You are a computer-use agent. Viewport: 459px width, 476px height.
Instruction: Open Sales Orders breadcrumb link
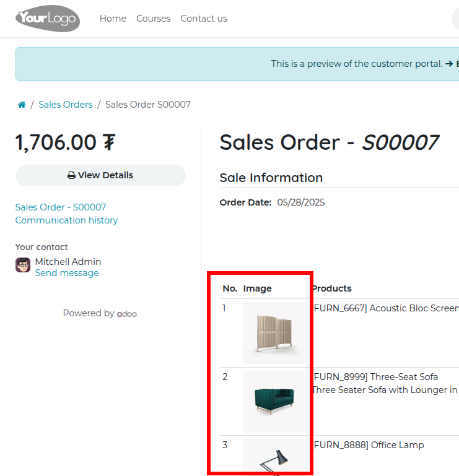click(x=65, y=105)
